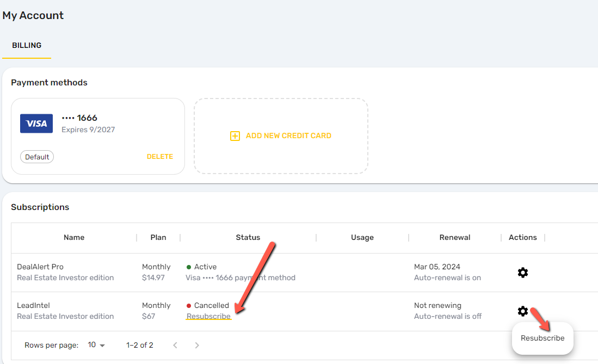
Task: Open the rows per page dropdown
Action: pos(96,345)
